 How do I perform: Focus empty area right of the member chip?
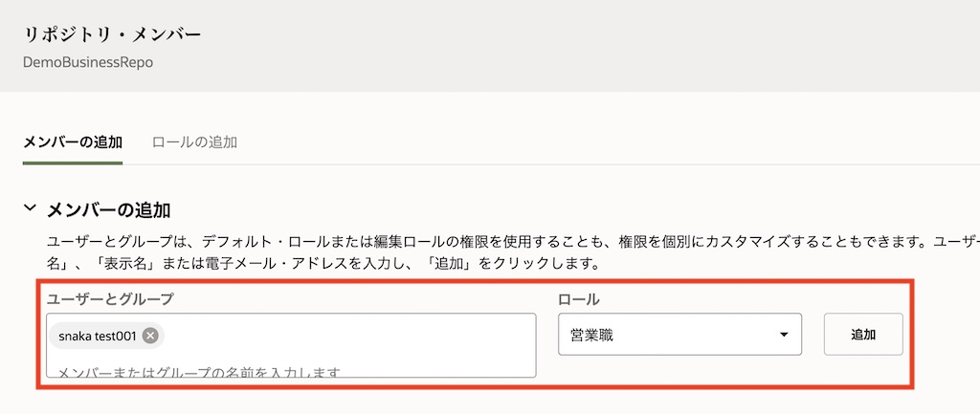click(345, 336)
